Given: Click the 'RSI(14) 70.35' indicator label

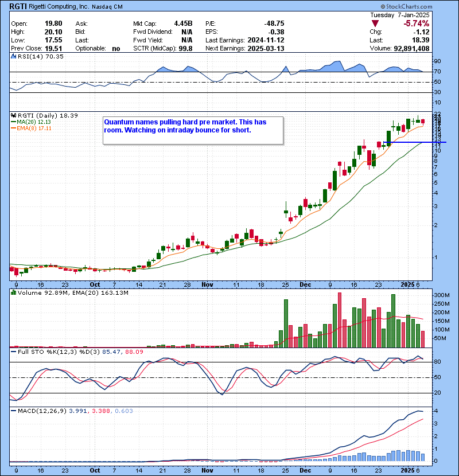Looking at the screenshot, I should coord(41,56).
